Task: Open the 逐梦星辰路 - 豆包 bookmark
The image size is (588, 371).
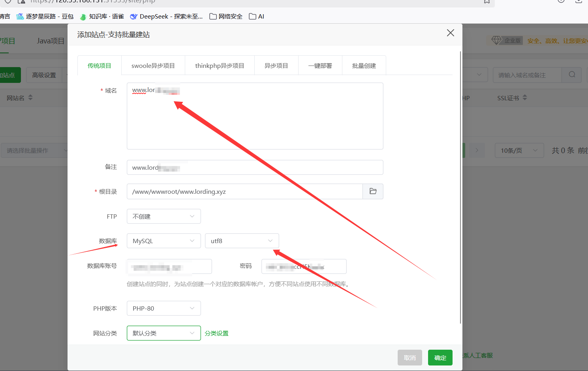Action: 45,16
